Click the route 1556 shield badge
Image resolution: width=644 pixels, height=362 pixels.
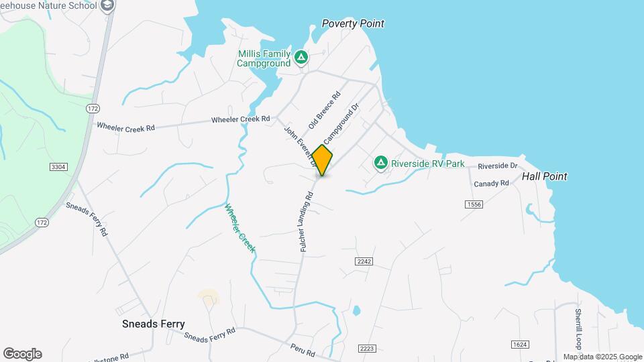pyautogui.click(x=474, y=204)
